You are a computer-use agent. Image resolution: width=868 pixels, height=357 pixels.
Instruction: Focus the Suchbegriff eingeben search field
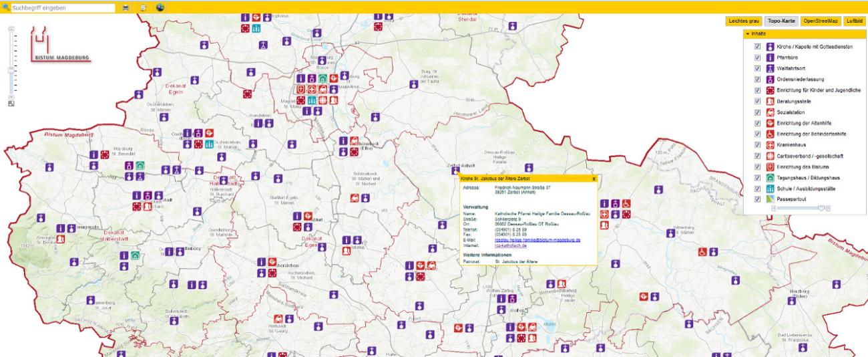[63, 7]
